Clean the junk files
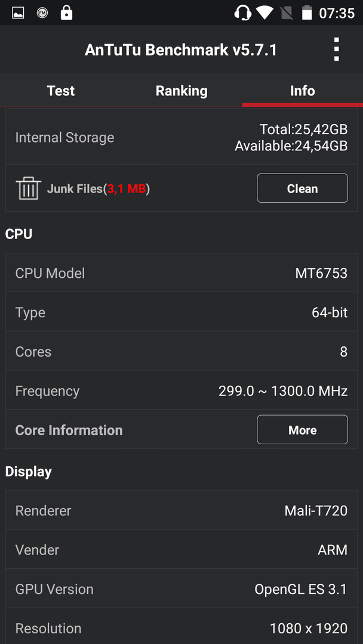 [302, 188]
